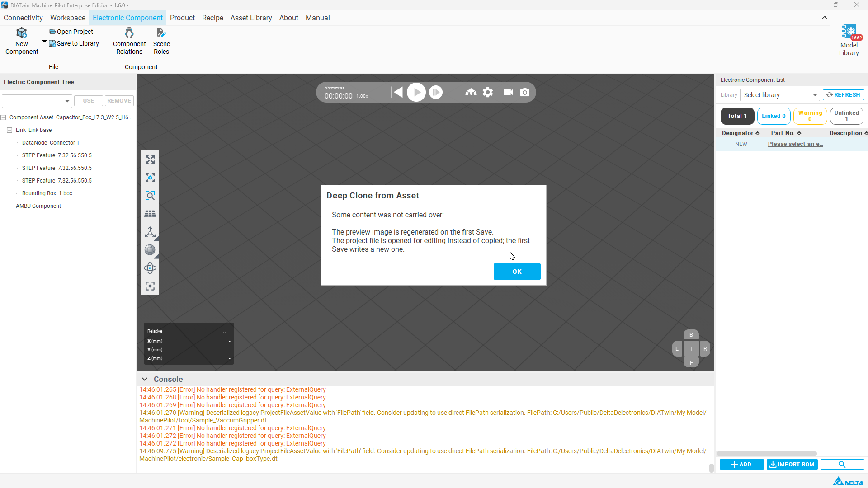Show the Total 1 filter
868x488 pixels.
737,116
